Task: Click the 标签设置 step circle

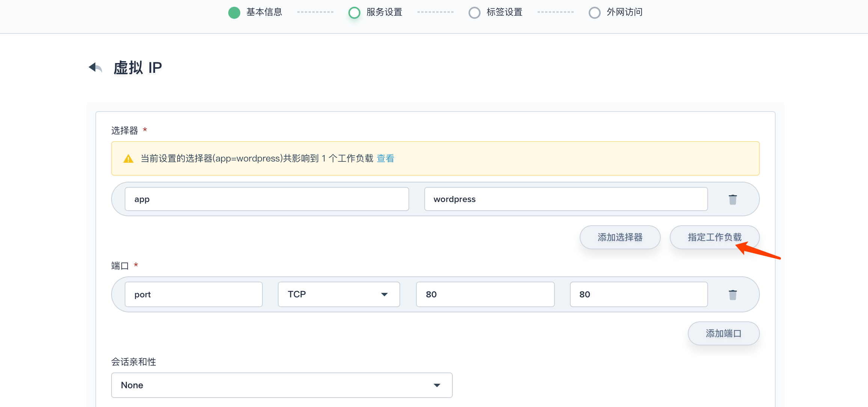Action: tap(474, 12)
